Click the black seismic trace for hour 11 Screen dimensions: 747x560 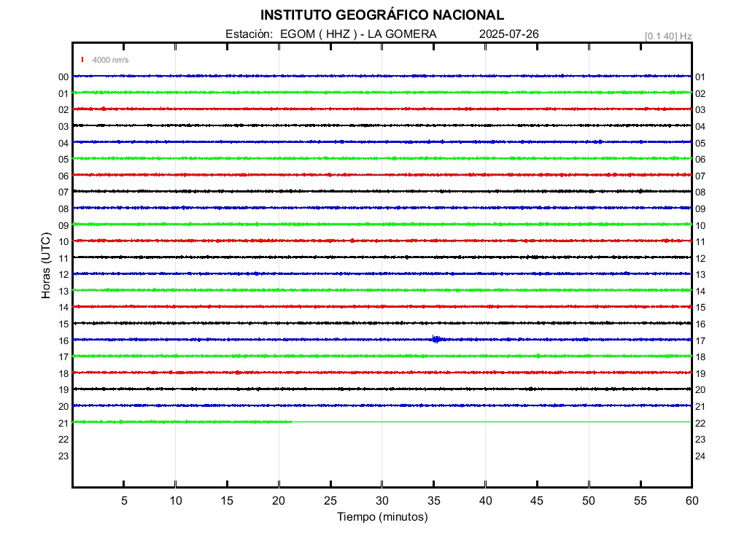coord(382,257)
